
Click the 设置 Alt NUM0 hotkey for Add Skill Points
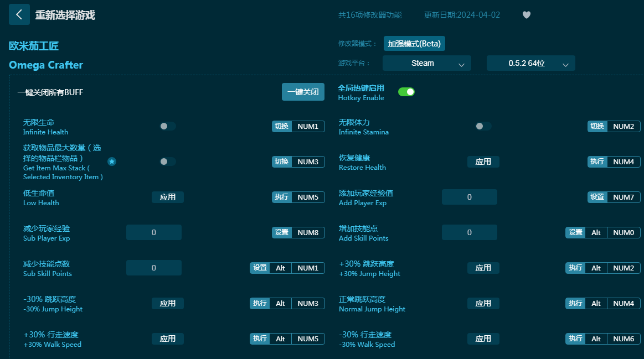(602, 233)
